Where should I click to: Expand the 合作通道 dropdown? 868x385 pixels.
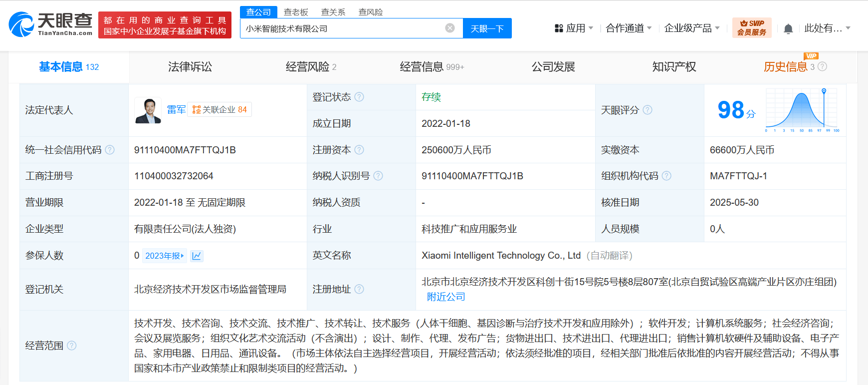629,28
